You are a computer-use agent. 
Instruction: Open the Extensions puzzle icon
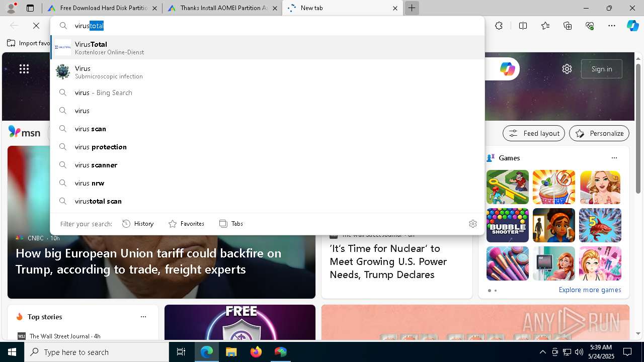pos(499,26)
